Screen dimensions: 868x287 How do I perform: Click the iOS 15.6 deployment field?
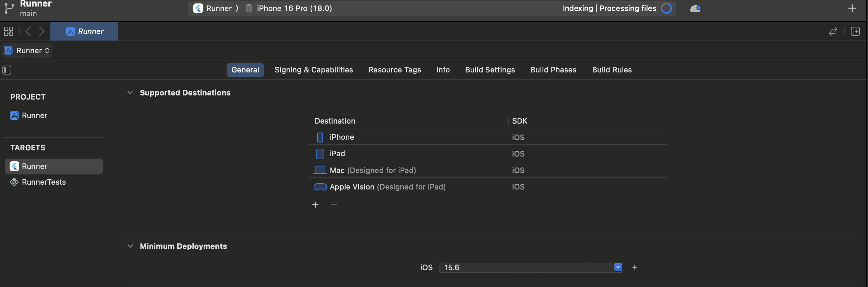pos(531,267)
